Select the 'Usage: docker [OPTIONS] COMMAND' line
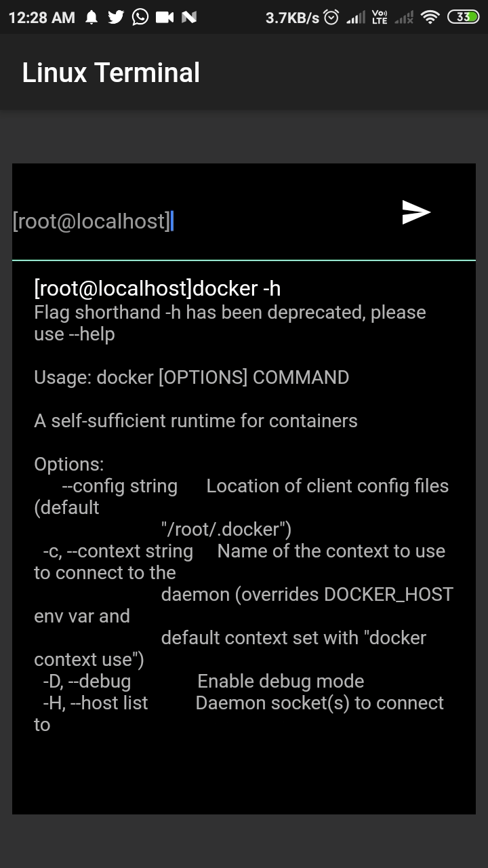 tap(191, 378)
